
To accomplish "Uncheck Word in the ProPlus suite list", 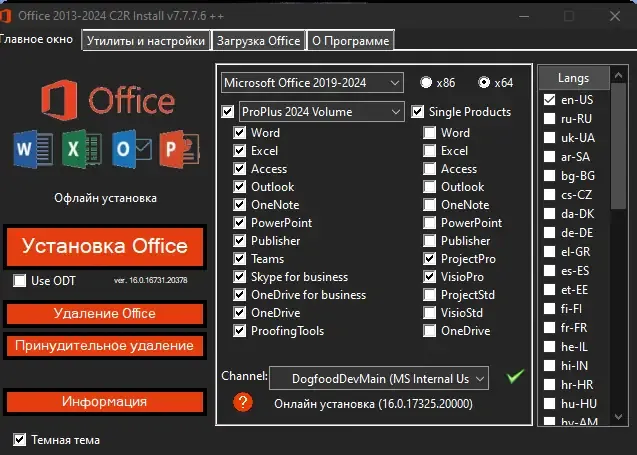I will tap(240, 132).
